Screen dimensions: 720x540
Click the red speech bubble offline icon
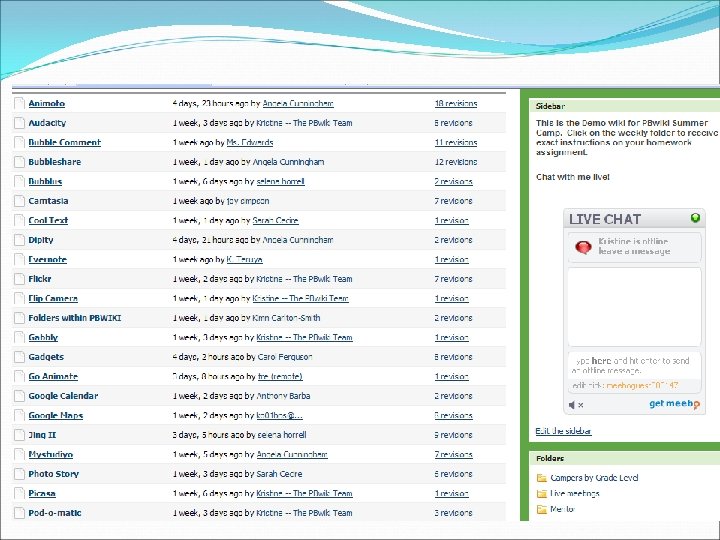pos(583,248)
